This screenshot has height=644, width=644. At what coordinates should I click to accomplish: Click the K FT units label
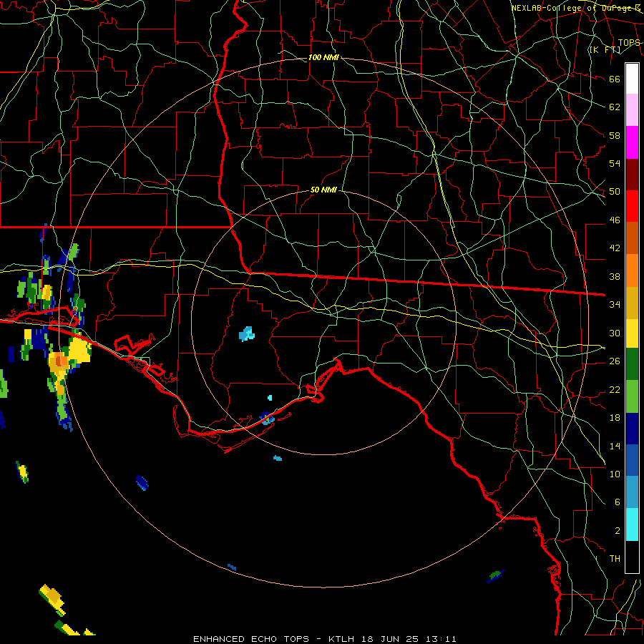(605, 49)
